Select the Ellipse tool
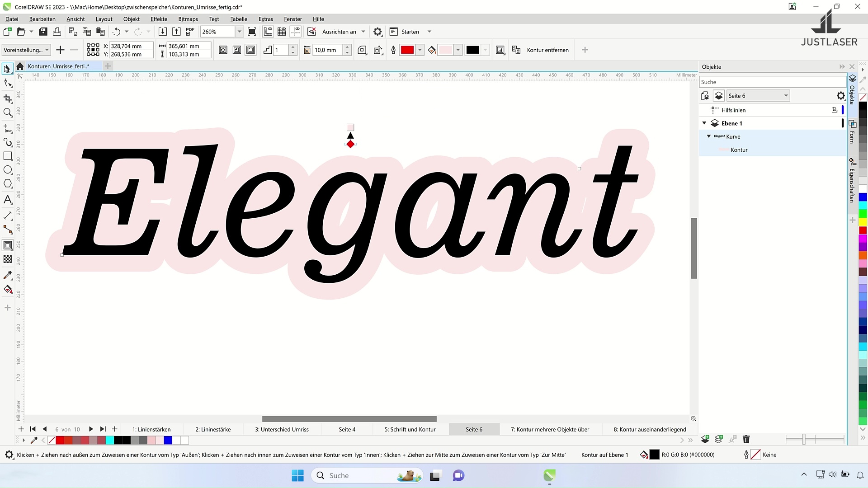868x488 pixels. tap(8, 170)
